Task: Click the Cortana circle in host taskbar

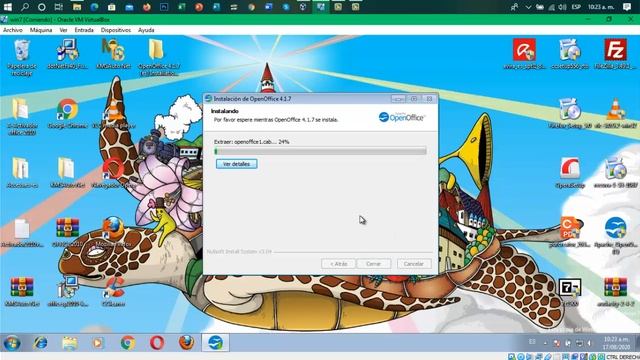Action: [x=42, y=7]
